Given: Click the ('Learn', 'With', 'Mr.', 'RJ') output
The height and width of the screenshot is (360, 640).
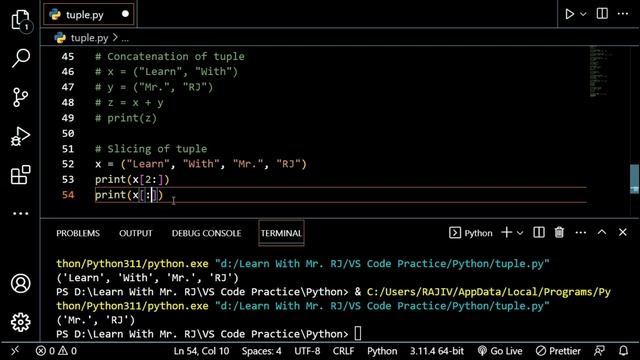Looking at the screenshot, I should pos(147,278).
